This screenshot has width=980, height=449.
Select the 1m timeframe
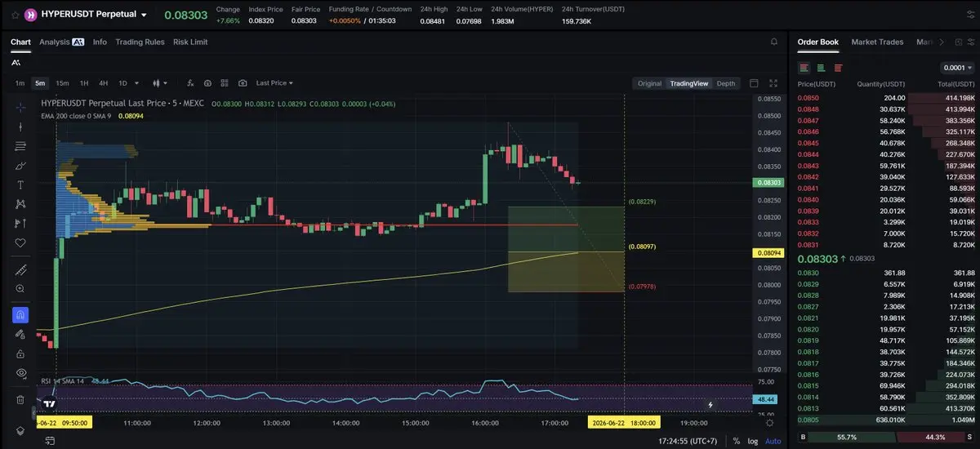[20, 83]
